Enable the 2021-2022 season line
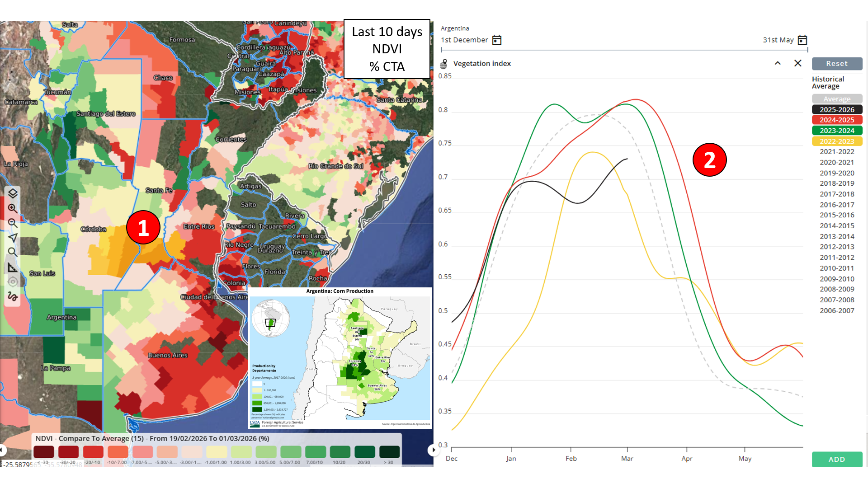Viewport: 868px width, 488px height. pyautogui.click(x=837, y=152)
